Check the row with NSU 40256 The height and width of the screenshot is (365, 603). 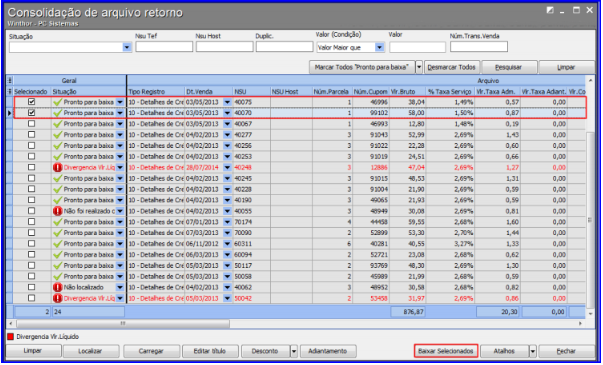32,145
